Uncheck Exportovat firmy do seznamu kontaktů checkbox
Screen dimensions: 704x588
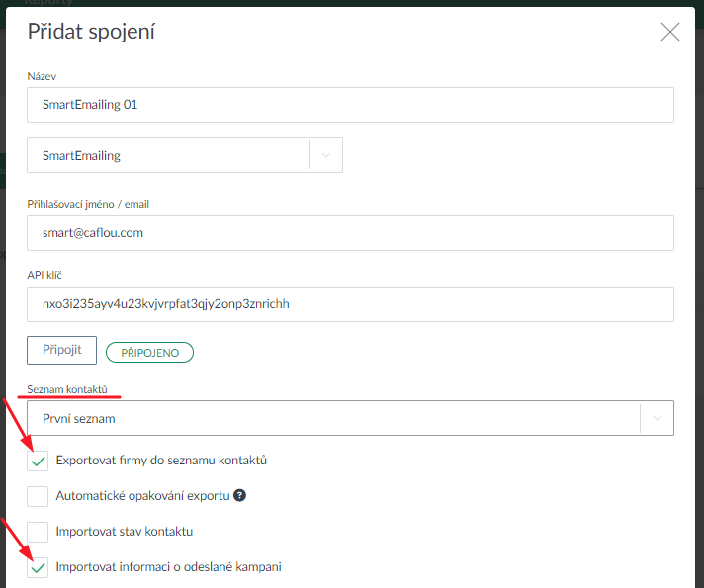(39, 461)
